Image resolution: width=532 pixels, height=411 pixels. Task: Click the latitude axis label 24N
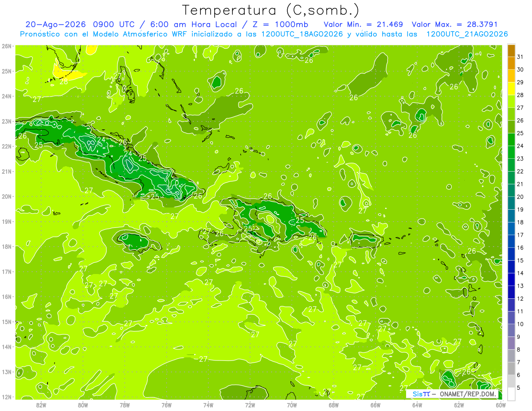(x=7, y=96)
